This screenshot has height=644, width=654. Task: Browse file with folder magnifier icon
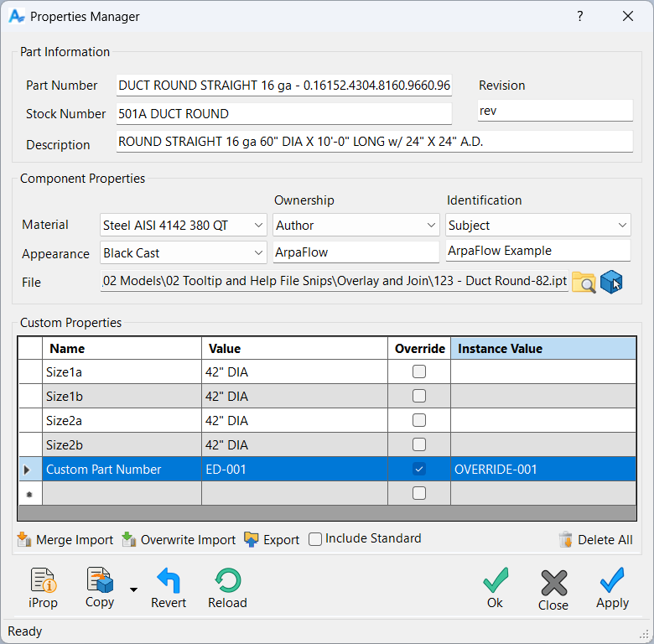(584, 283)
